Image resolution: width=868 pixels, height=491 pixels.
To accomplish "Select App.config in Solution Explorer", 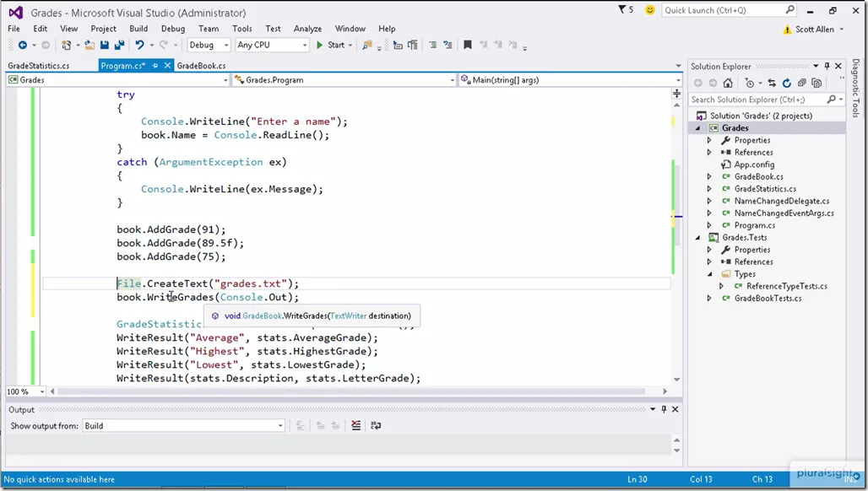I will [x=754, y=165].
